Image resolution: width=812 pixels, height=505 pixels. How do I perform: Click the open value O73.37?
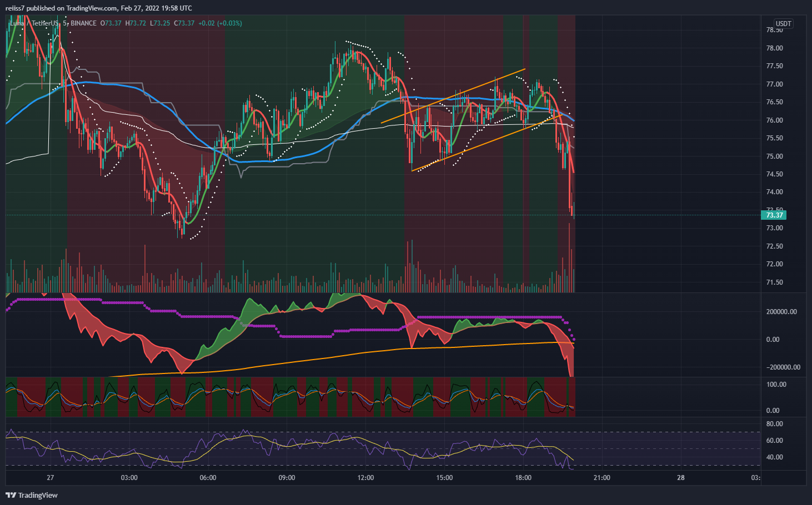[x=111, y=23]
